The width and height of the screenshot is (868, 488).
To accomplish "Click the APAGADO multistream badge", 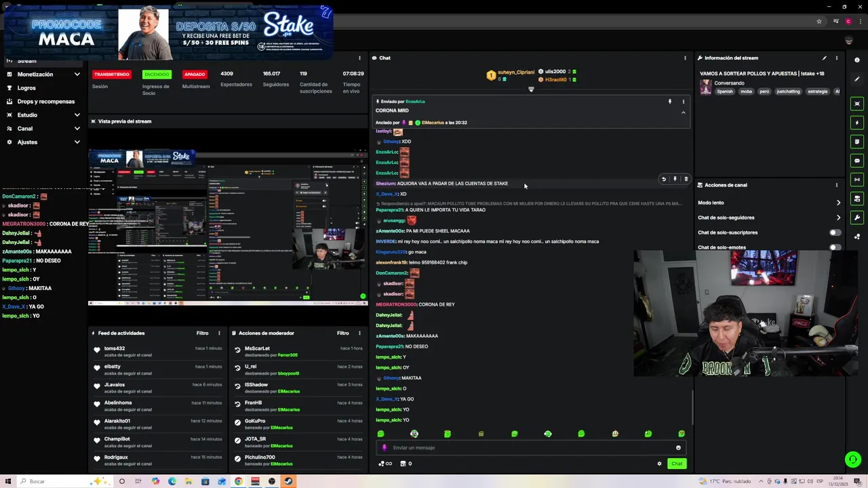I will coord(195,75).
